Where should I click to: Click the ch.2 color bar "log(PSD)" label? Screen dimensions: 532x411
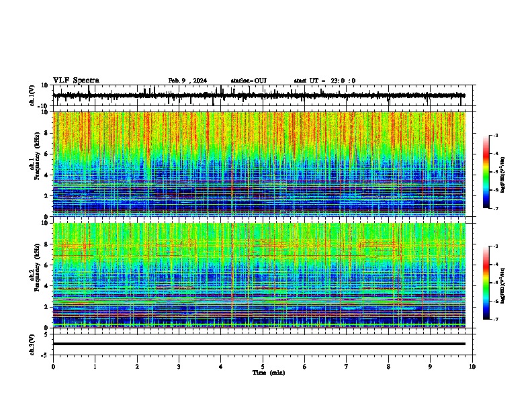502,285
